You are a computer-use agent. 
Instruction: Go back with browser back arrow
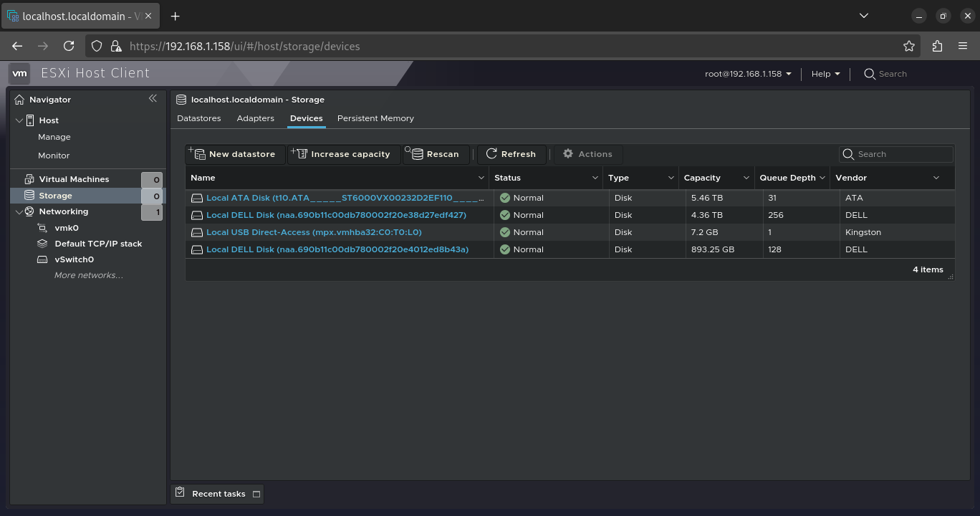[17, 46]
